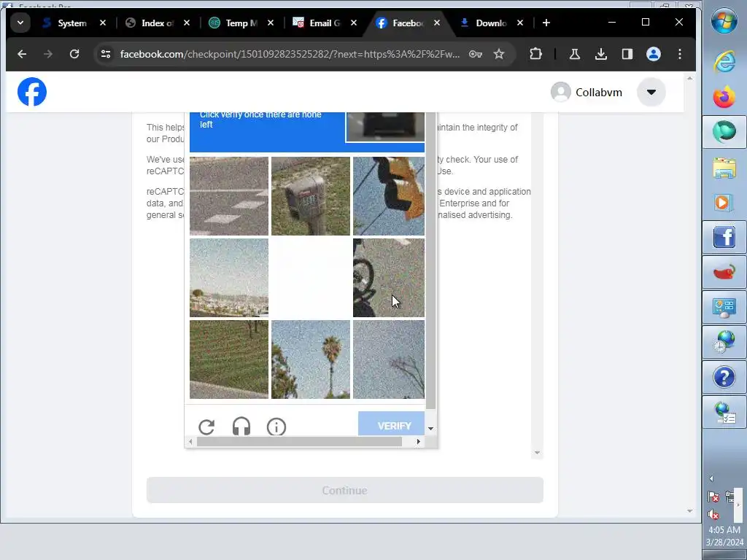Image resolution: width=747 pixels, height=560 pixels.
Task: Open captcha help info icon
Action: (276, 427)
